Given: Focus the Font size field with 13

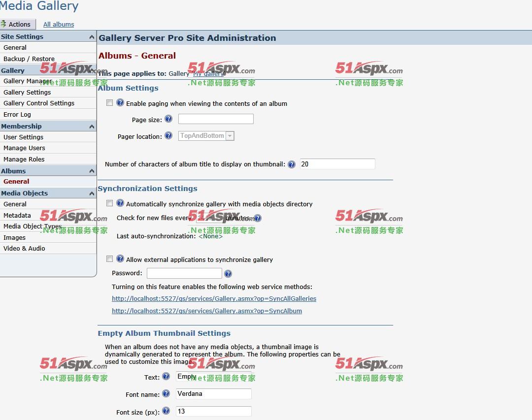Looking at the screenshot, I should [x=214, y=411].
